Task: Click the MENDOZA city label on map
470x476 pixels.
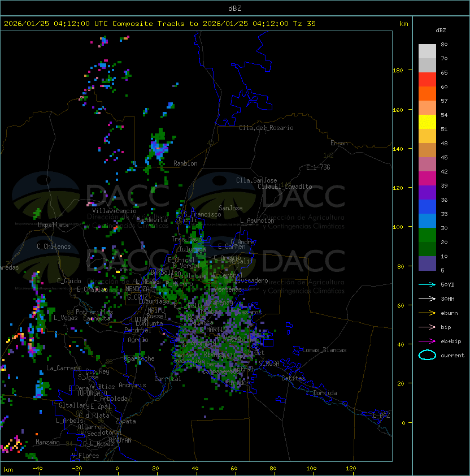Action: [137, 289]
